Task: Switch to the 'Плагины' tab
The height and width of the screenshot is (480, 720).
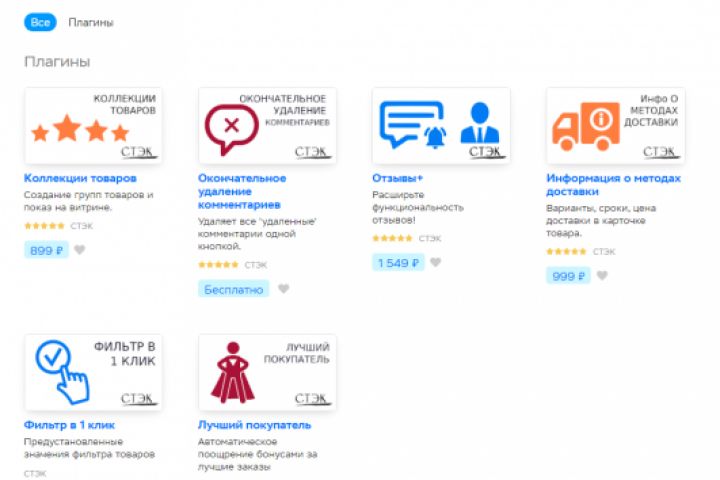Action: (x=91, y=22)
